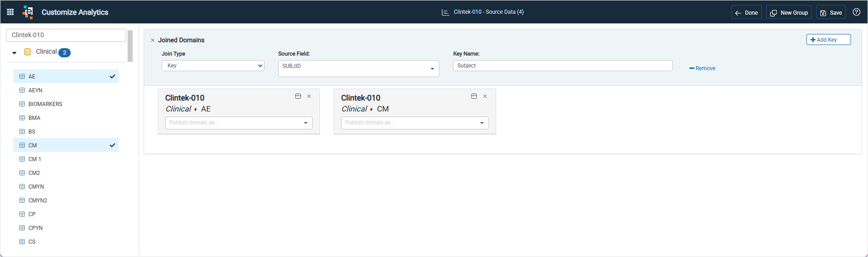The height and width of the screenshot is (257, 868).
Task: Select the CS domain row
Action: (66, 242)
